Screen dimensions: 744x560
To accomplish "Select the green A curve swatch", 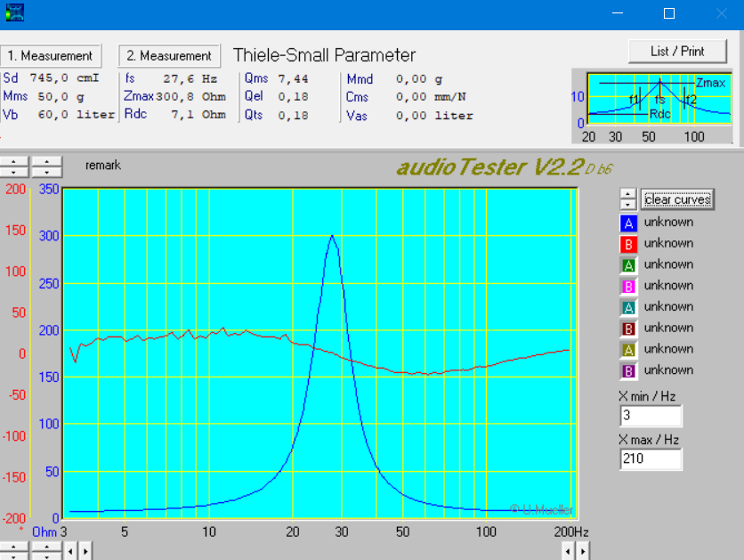I will [628, 264].
